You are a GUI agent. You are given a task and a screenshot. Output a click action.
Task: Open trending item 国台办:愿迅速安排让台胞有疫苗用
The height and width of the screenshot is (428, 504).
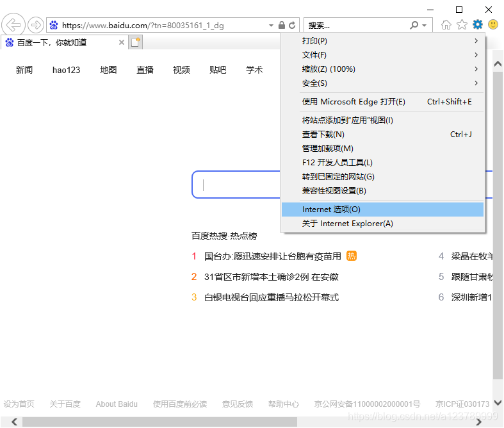(273, 256)
